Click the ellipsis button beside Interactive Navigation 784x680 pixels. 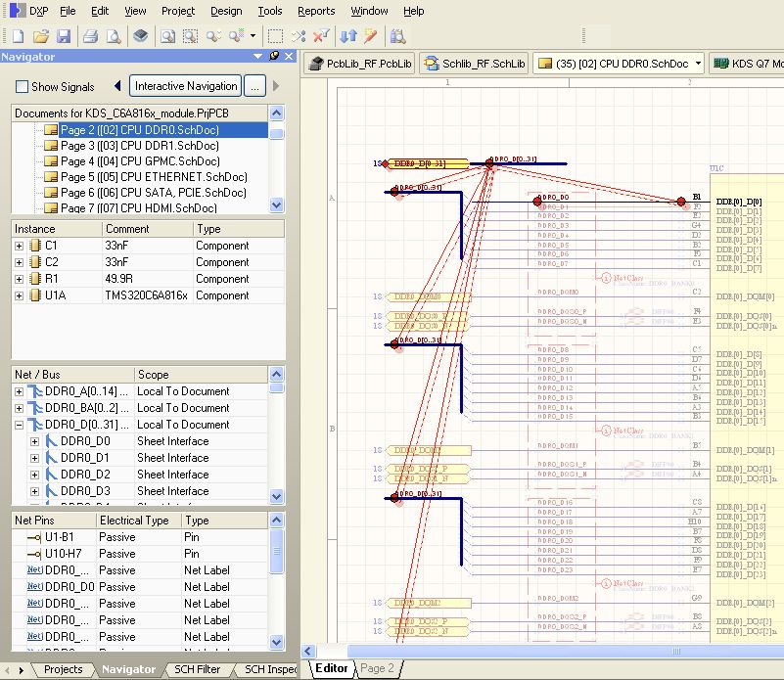tap(255, 85)
